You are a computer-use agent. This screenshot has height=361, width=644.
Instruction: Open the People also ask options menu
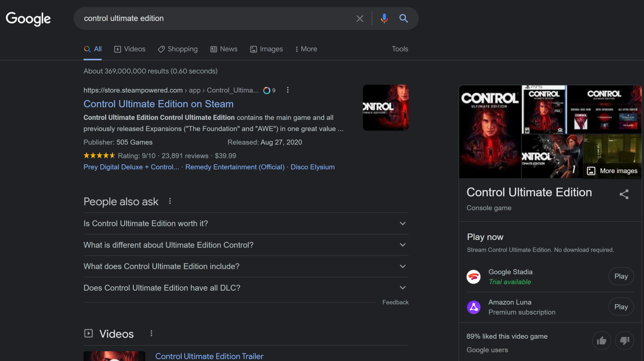pos(169,201)
